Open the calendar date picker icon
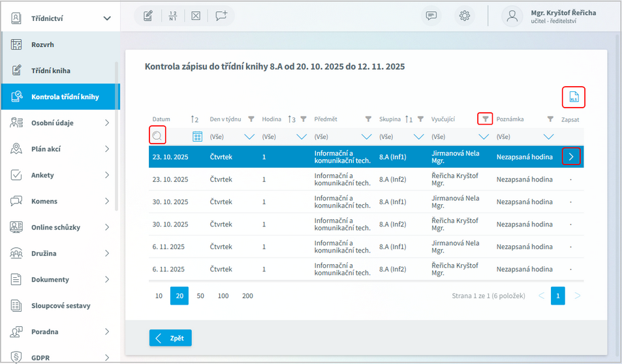This screenshot has width=622, height=364. (197, 136)
